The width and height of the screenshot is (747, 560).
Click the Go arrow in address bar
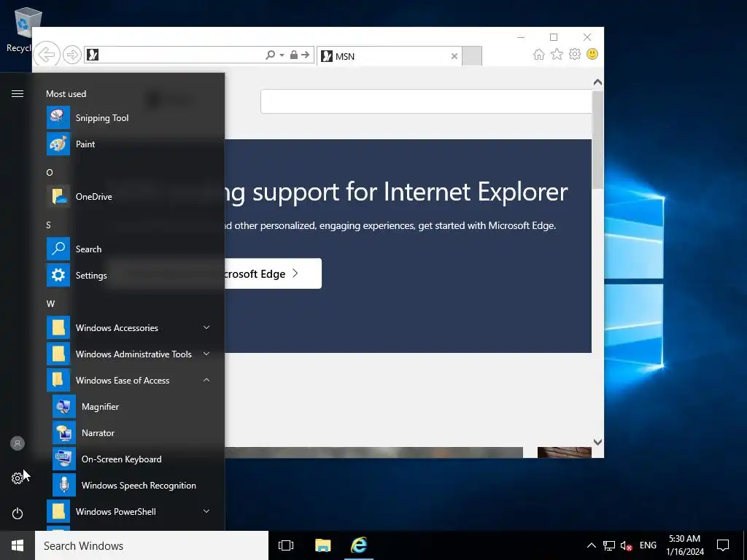(306, 55)
